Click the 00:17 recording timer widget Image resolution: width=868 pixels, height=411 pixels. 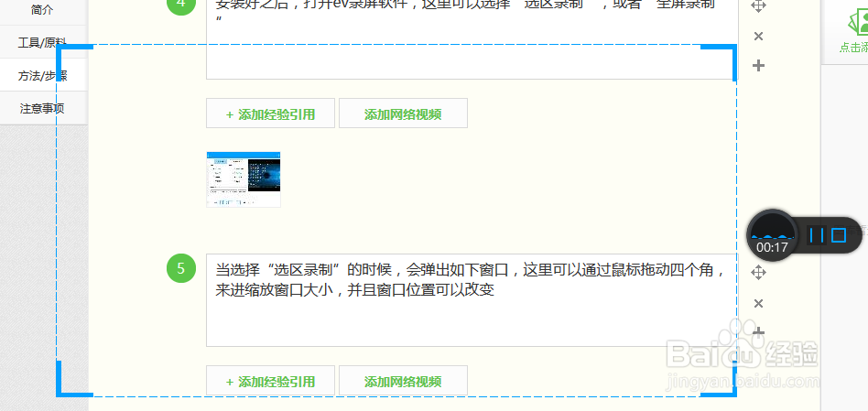pos(772,235)
